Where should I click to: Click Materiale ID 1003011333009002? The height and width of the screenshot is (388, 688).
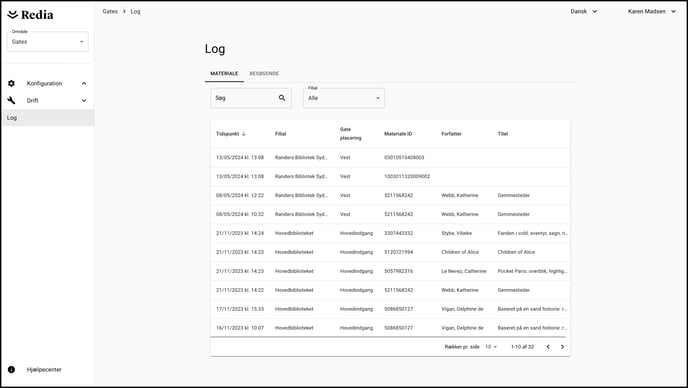(x=407, y=176)
